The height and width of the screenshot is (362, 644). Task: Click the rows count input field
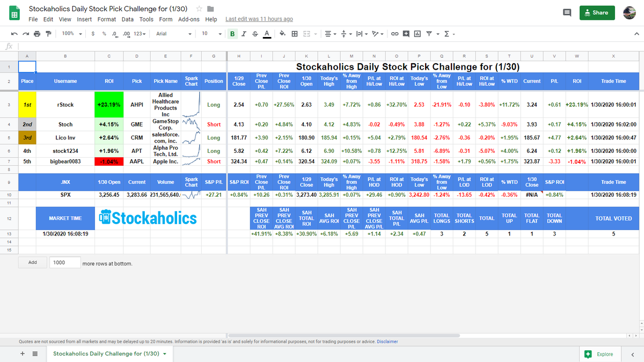click(x=65, y=263)
